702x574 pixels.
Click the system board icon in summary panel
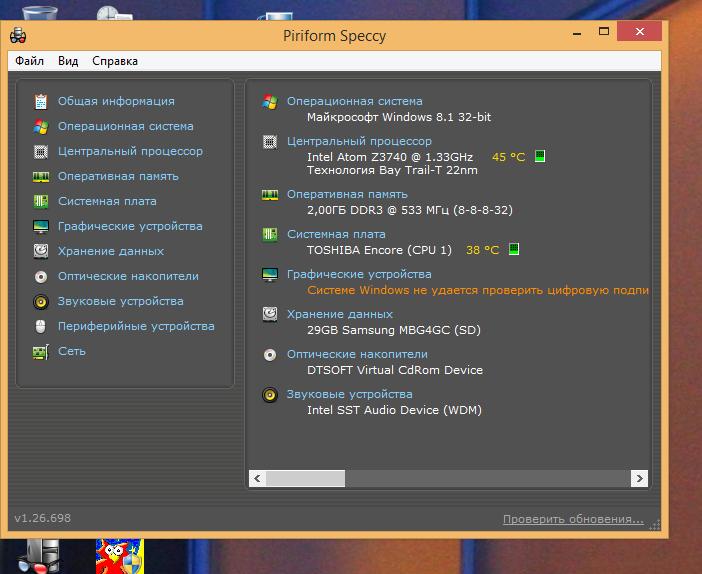270,234
